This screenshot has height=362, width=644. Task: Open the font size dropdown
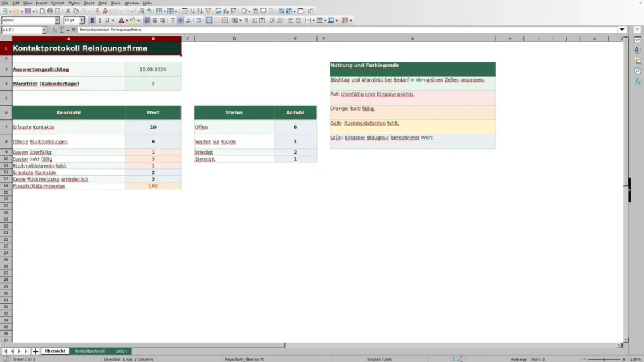pos(82,21)
